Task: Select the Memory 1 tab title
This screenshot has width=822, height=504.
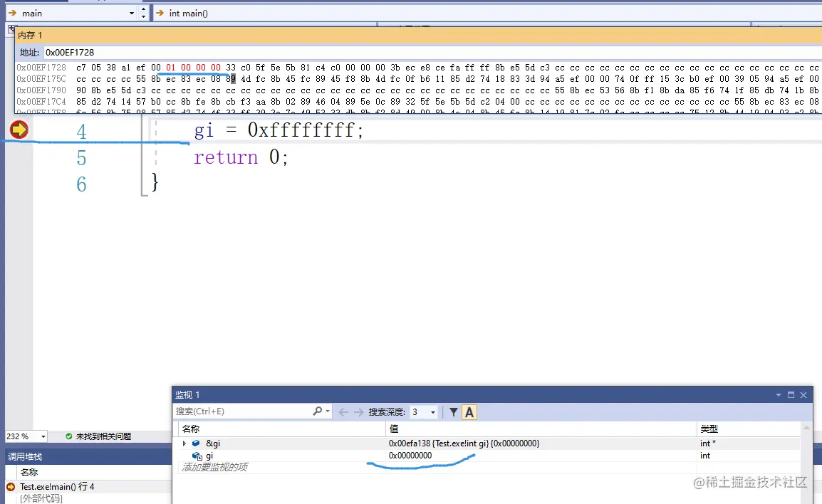Action: 31,35
